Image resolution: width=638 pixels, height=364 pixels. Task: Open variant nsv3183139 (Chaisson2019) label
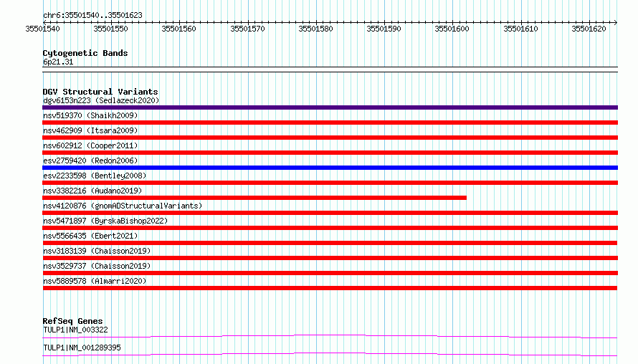(x=97, y=251)
